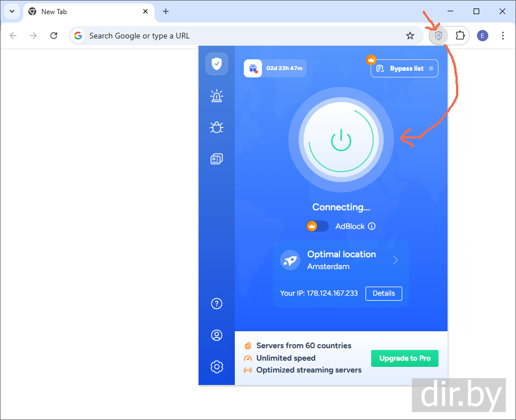Click the rocket icon for optimal location
The height and width of the screenshot is (420, 516).
click(x=290, y=260)
